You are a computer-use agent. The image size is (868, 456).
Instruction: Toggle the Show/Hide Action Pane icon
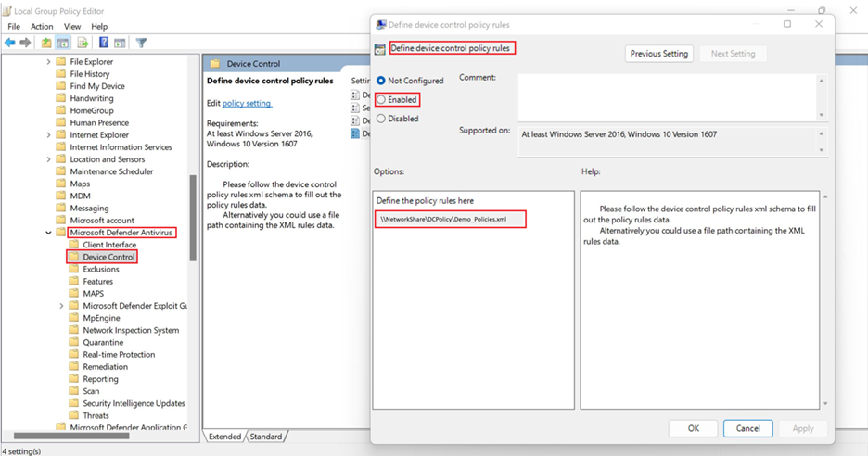tap(120, 43)
